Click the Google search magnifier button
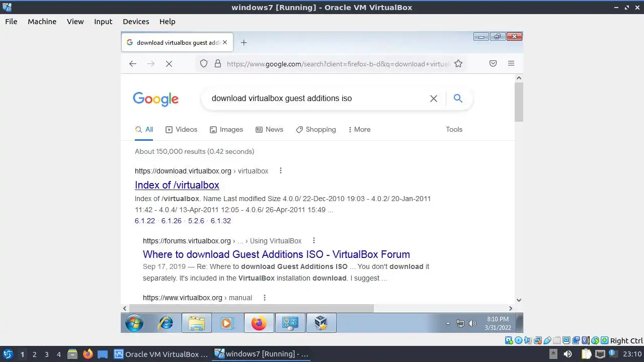This screenshot has width=644, height=362. click(x=458, y=99)
